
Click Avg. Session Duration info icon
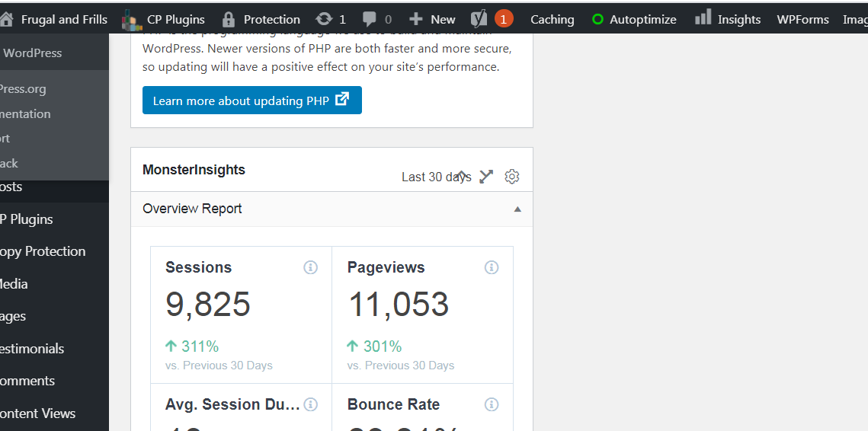click(x=311, y=404)
